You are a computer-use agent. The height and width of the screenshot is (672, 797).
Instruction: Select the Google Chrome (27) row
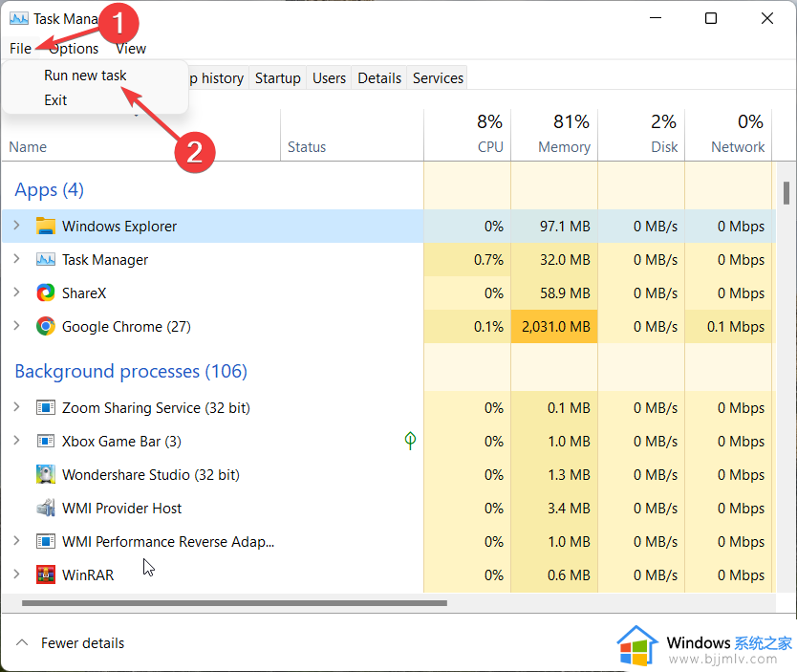pos(389,326)
